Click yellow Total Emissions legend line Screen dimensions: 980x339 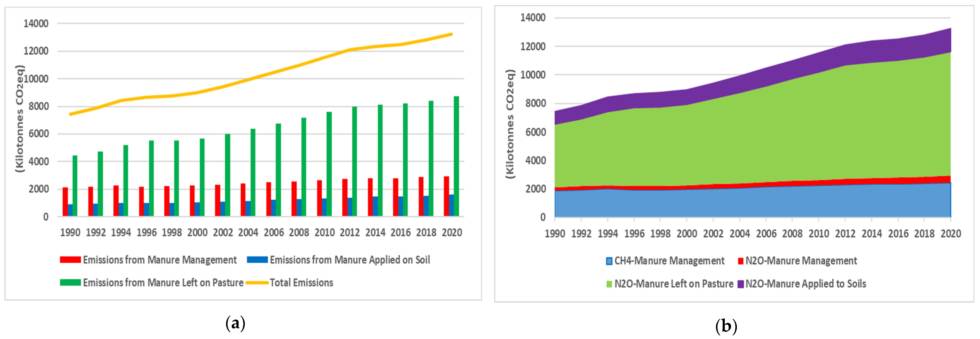pyautogui.click(x=257, y=283)
